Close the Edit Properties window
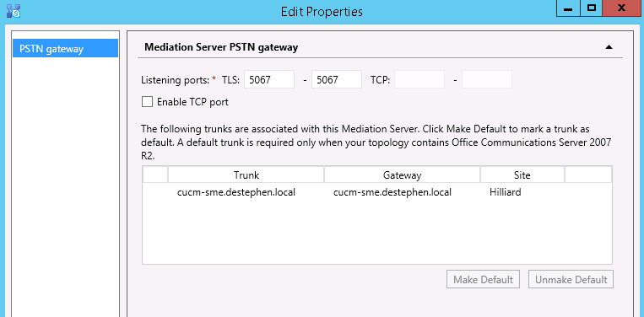644x317 pixels. pos(622,8)
